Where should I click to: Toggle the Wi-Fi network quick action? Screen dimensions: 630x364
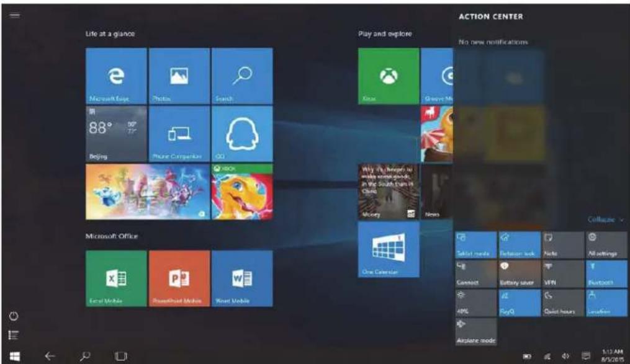click(x=520, y=303)
